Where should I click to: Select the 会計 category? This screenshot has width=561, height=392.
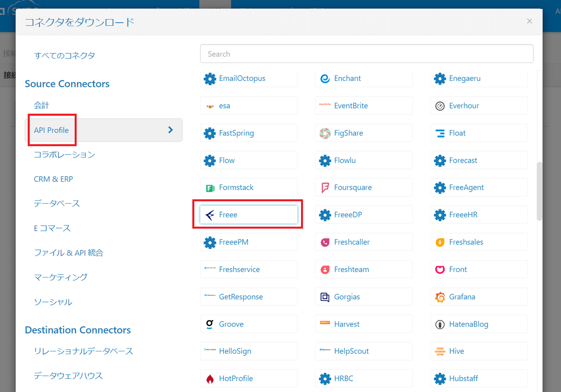click(x=41, y=106)
